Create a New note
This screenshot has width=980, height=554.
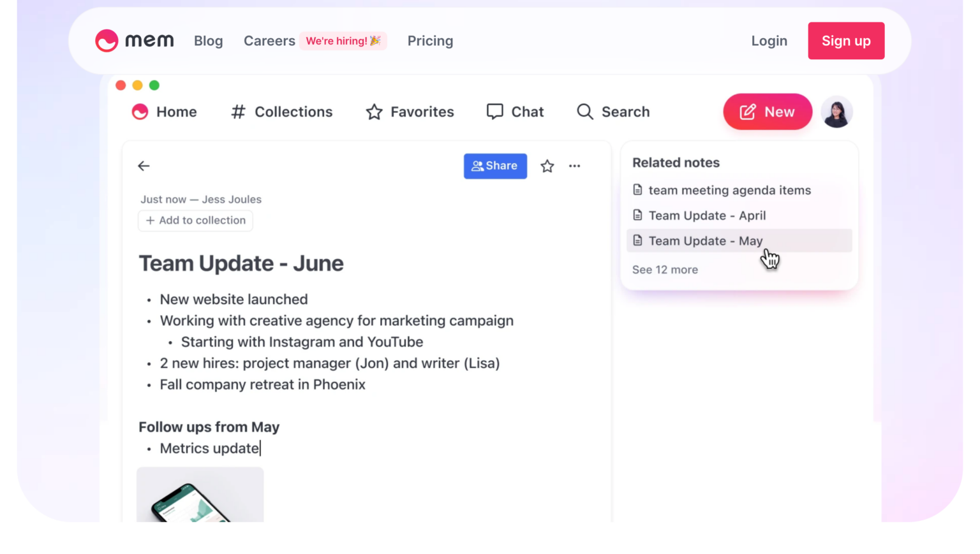pyautogui.click(x=768, y=112)
